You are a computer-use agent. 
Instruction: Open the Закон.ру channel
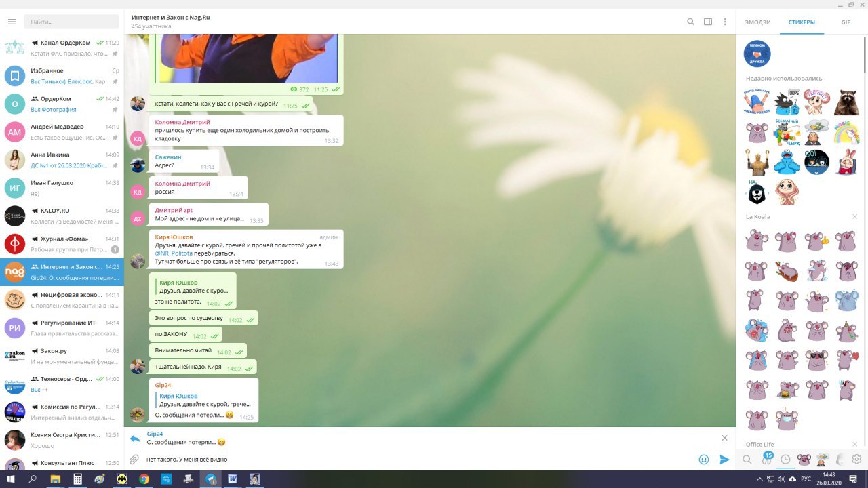(x=62, y=357)
